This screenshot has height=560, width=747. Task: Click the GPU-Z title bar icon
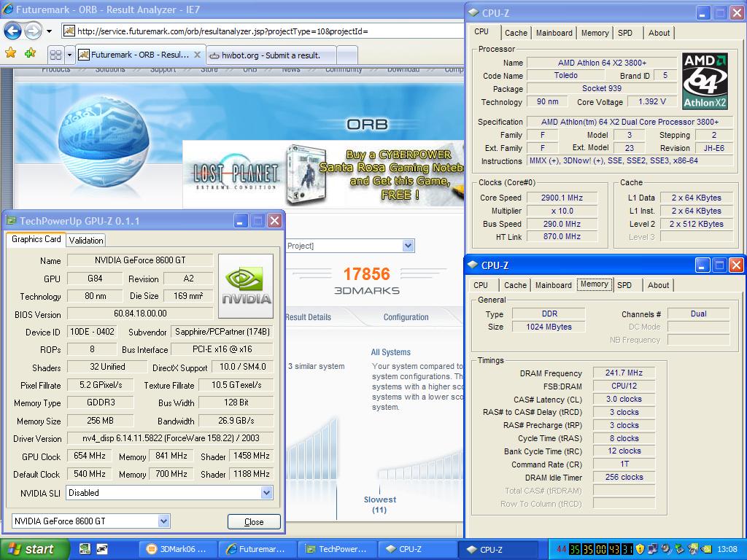[x=11, y=220]
